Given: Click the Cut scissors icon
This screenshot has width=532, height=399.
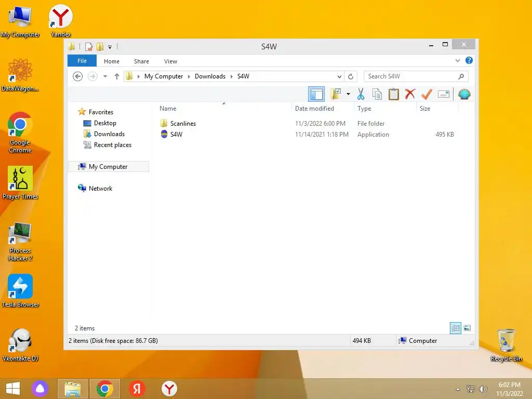Looking at the screenshot, I should coord(361,94).
